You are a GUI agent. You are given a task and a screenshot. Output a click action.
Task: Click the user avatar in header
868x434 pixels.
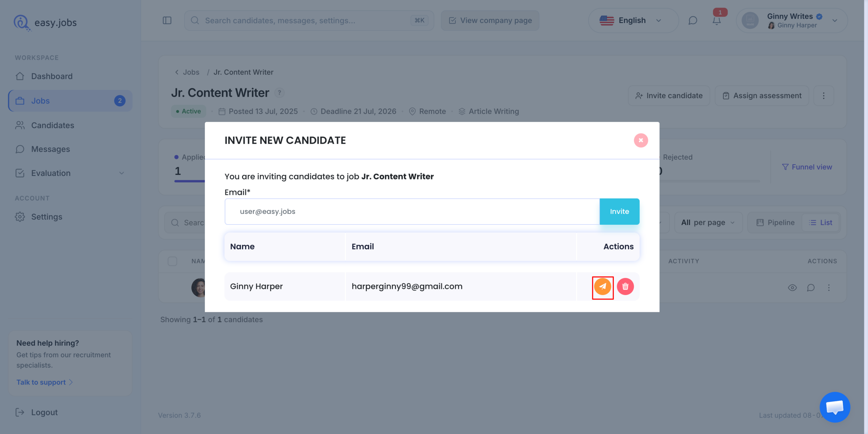click(750, 20)
